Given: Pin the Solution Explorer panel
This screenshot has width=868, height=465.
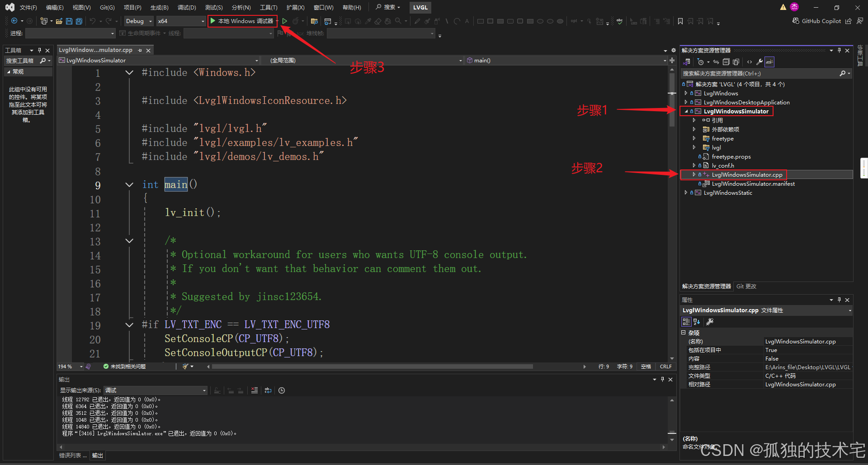Looking at the screenshot, I should pyautogui.click(x=839, y=50).
